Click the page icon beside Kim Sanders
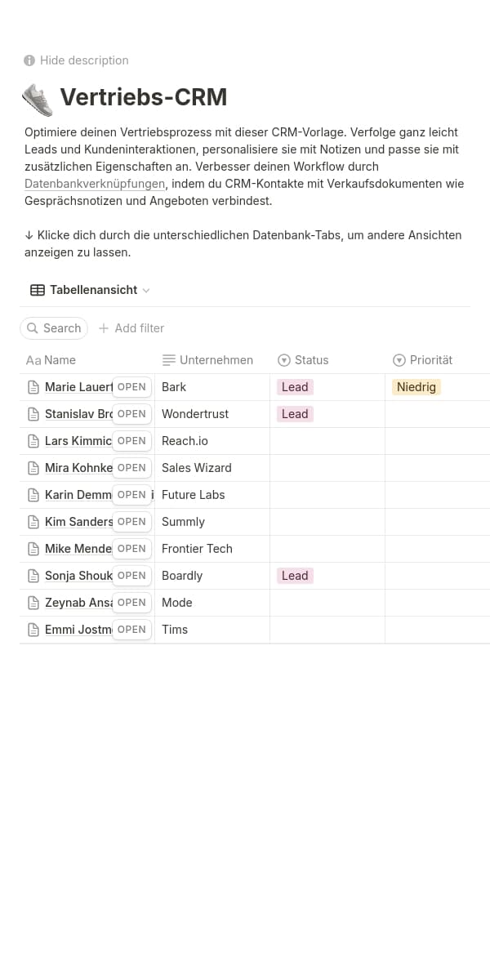Image resolution: width=490 pixels, height=980 pixels. 33,521
